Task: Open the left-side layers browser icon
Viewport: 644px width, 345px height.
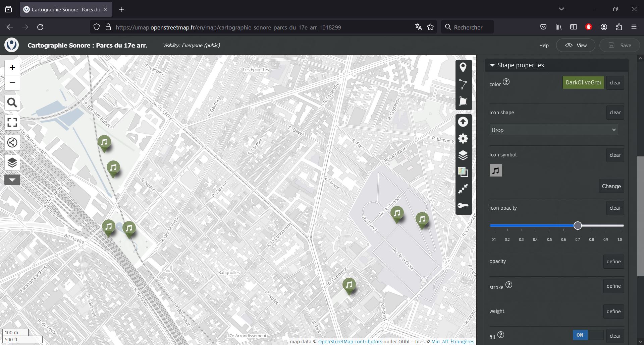Action: tap(12, 163)
